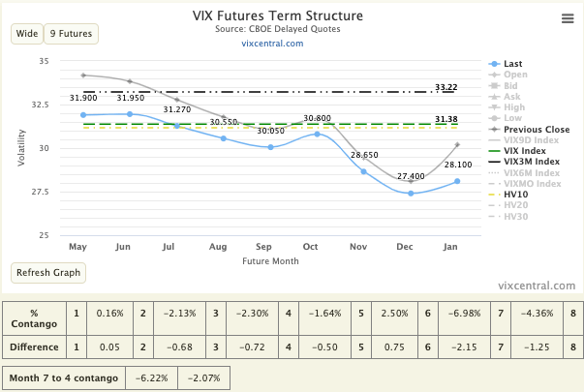Open the chart hamburger context menu
Viewport: 584px width, 392px height.
568,19
